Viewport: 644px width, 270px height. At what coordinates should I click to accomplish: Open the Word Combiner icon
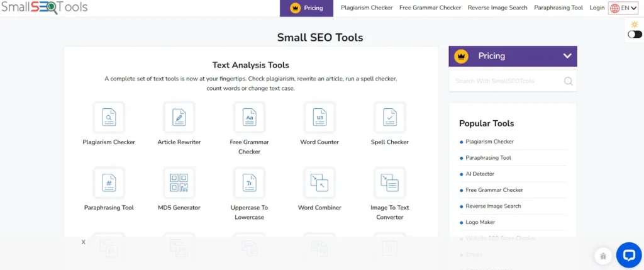319,183
